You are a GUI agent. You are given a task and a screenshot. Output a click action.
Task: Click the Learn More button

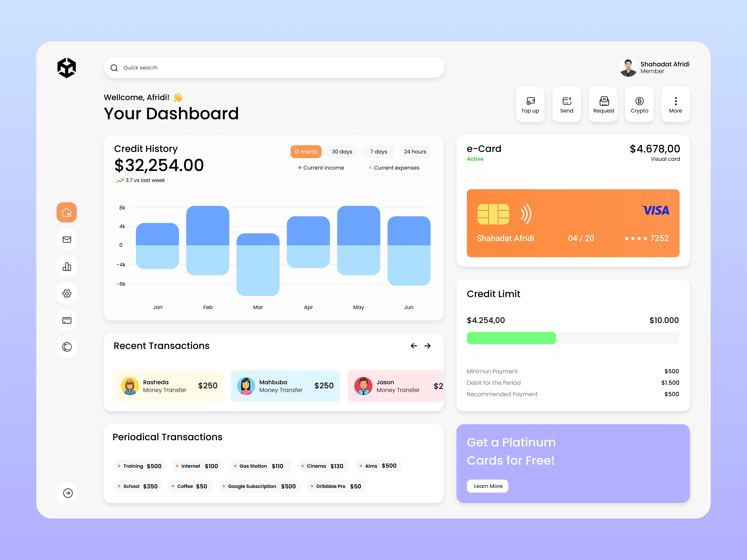tap(488, 486)
